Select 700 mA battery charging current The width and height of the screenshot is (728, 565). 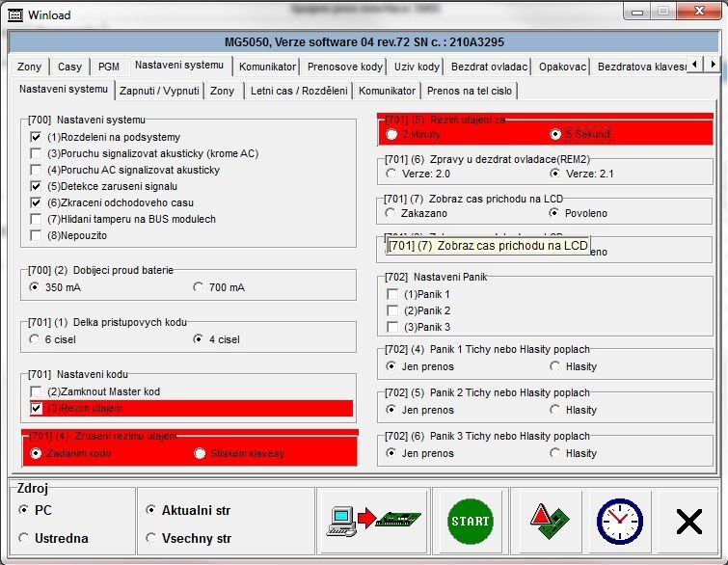[199, 287]
